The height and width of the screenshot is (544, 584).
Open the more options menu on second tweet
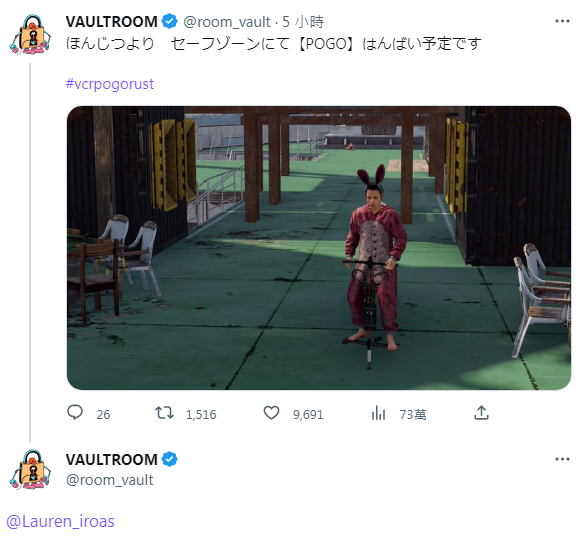coord(562,459)
